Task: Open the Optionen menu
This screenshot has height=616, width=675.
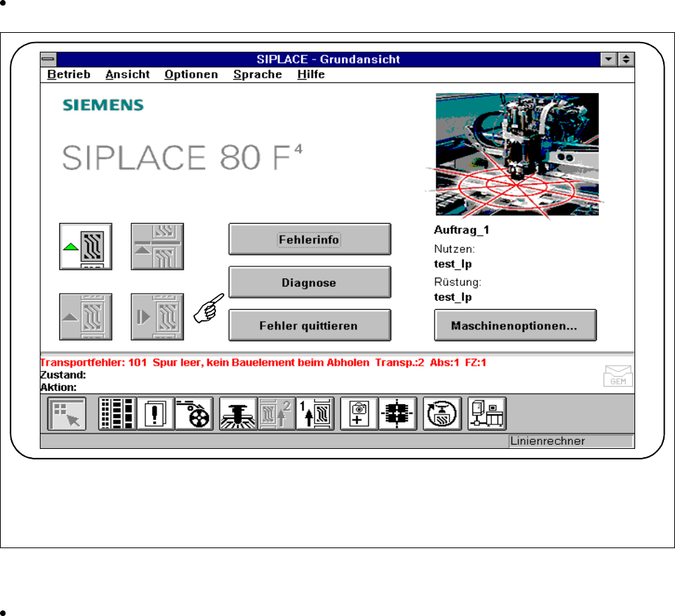Action: [191, 75]
